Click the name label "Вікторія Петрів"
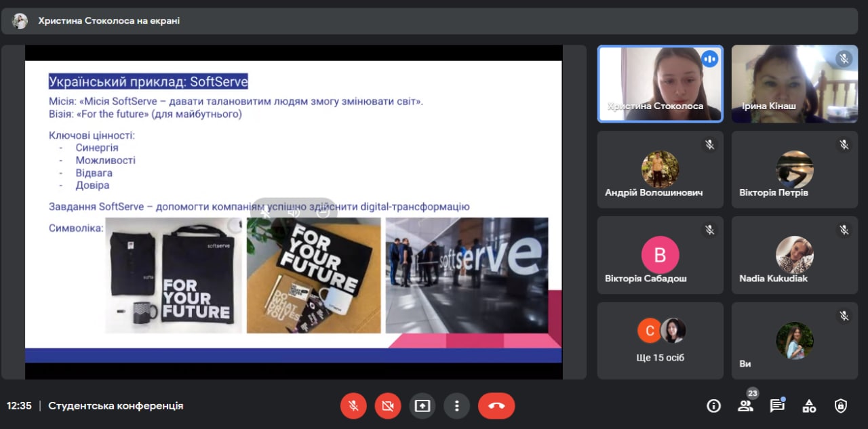The image size is (868, 429). click(774, 192)
